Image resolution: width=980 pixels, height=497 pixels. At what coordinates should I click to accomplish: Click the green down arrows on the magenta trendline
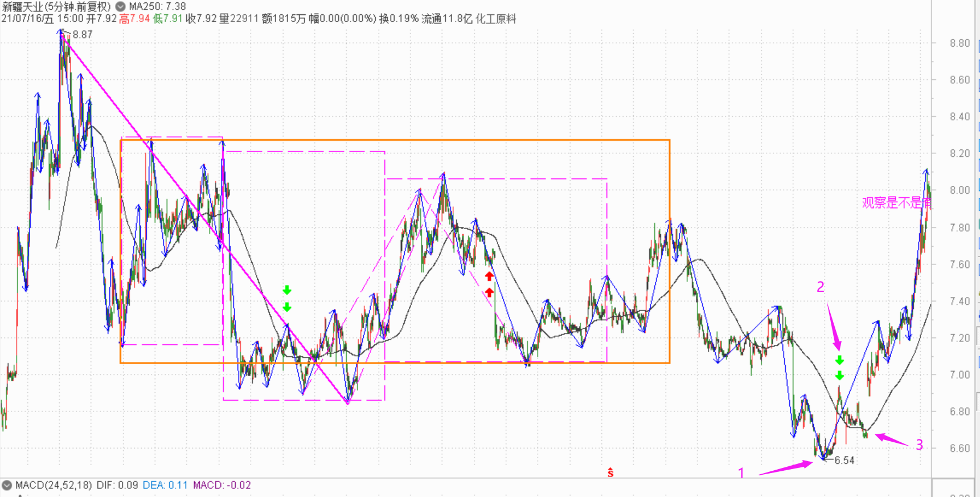click(x=287, y=299)
